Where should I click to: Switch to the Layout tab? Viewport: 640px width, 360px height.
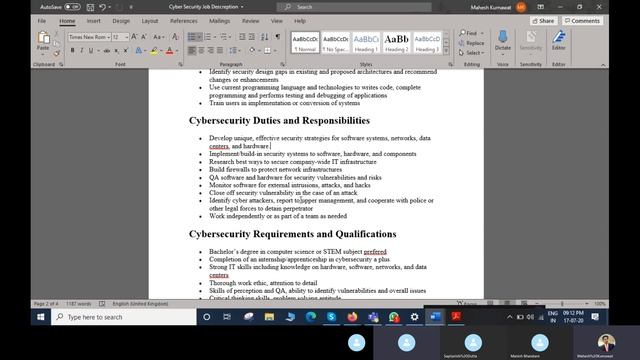tap(150, 21)
